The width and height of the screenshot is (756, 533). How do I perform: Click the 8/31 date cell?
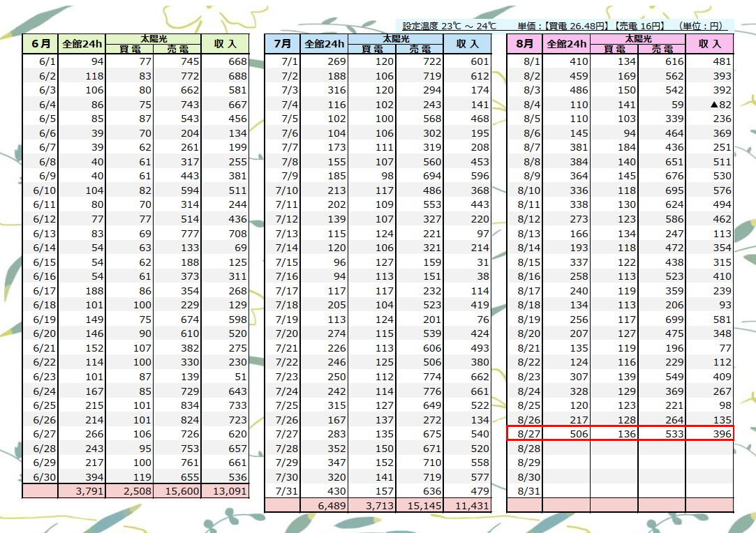[x=524, y=491]
